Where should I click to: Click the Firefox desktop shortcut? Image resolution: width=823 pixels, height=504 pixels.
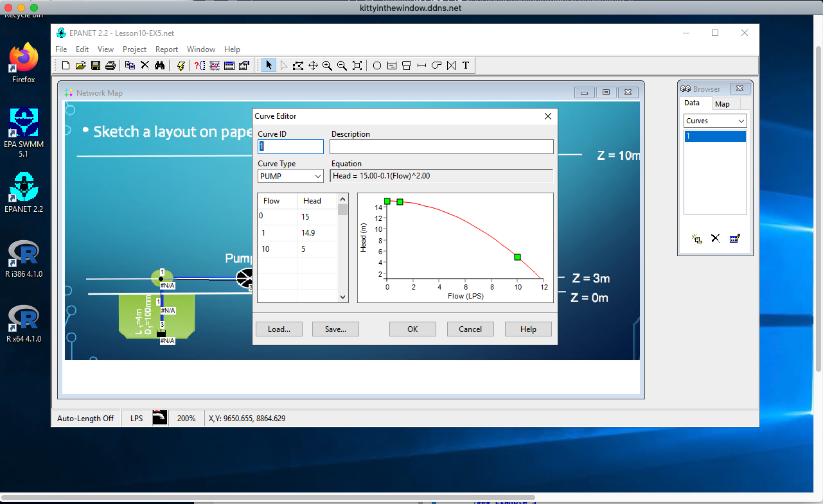tap(24, 63)
